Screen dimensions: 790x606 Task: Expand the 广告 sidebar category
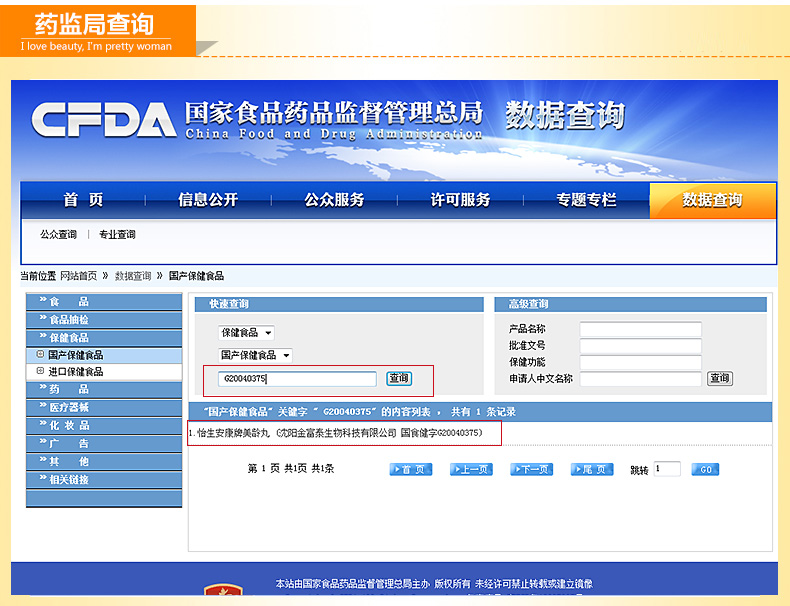[x=104, y=444]
